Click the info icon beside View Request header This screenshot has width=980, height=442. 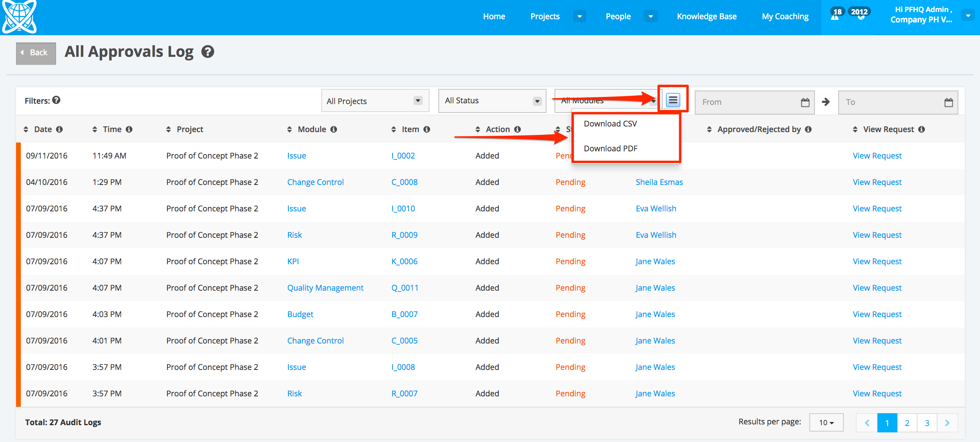pos(922,129)
